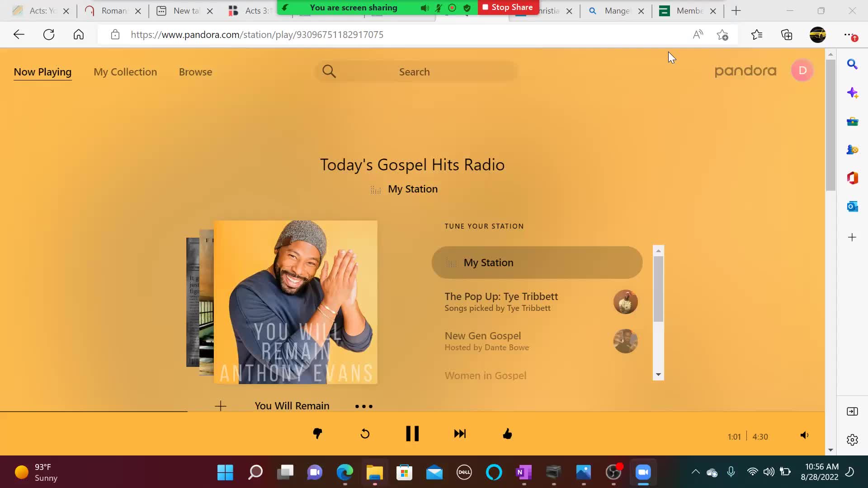The image size is (868, 488).
Task: Open the You Will Remain song title
Action: [x=292, y=406]
